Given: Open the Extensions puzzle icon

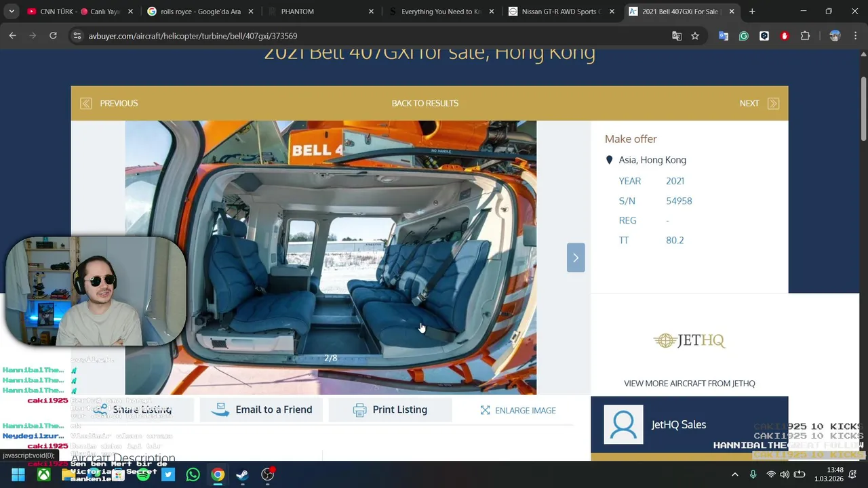Looking at the screenshot, I should point(806,36).
